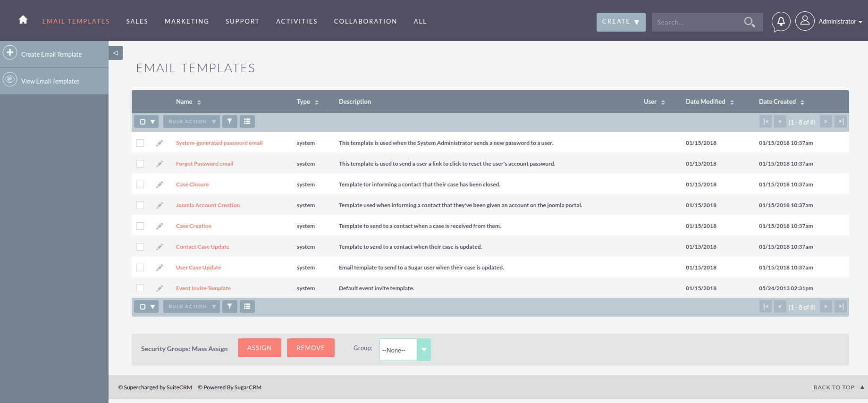Expand the Create dropdown button

point(621,22)
